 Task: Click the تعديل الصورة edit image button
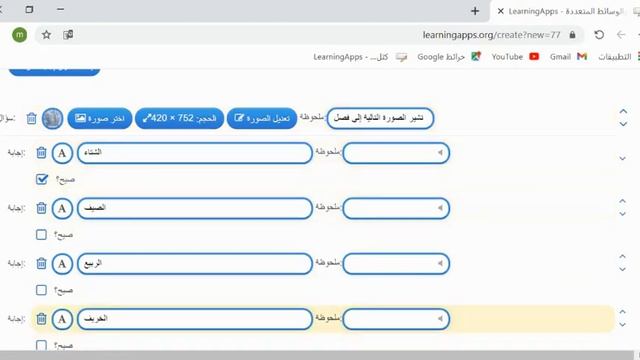[262, 118]
